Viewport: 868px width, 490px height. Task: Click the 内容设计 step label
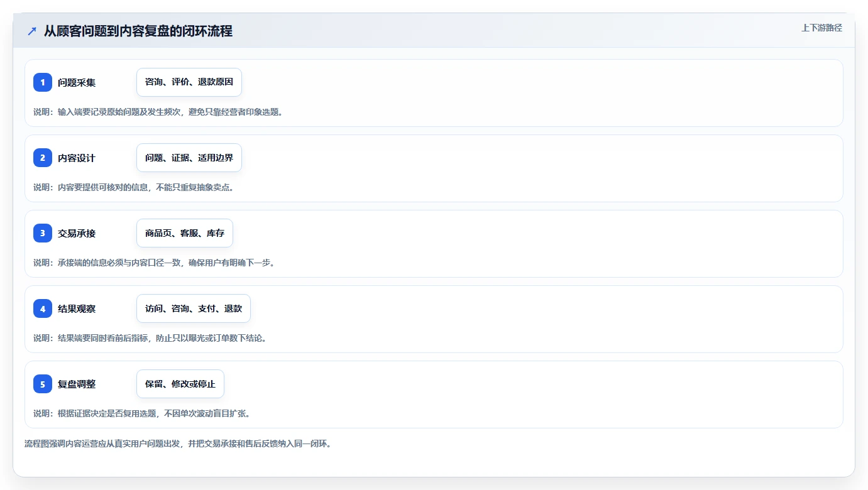[x=77, y=158]
